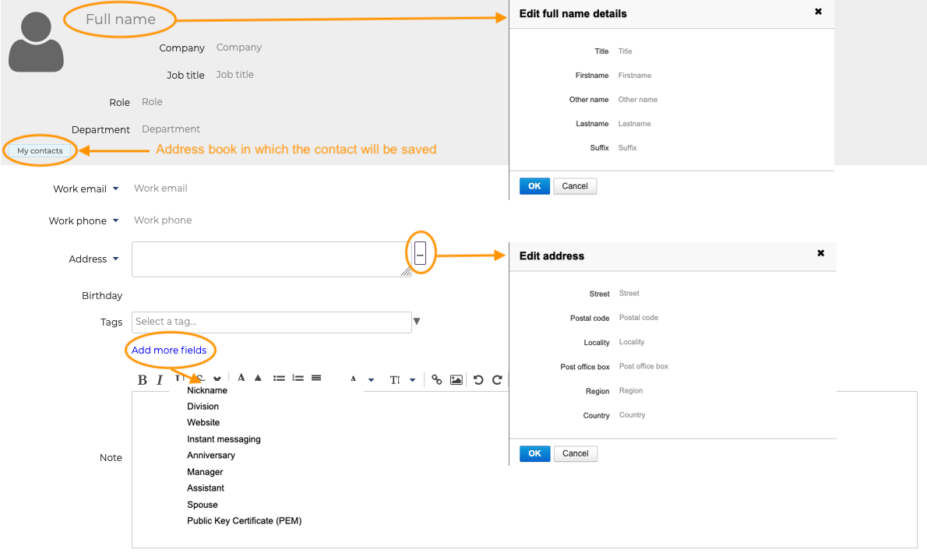The height and width of the screenshot is (560, 927).
Task: Toggle italic formatting in note editor
Action: coord(160,380)
